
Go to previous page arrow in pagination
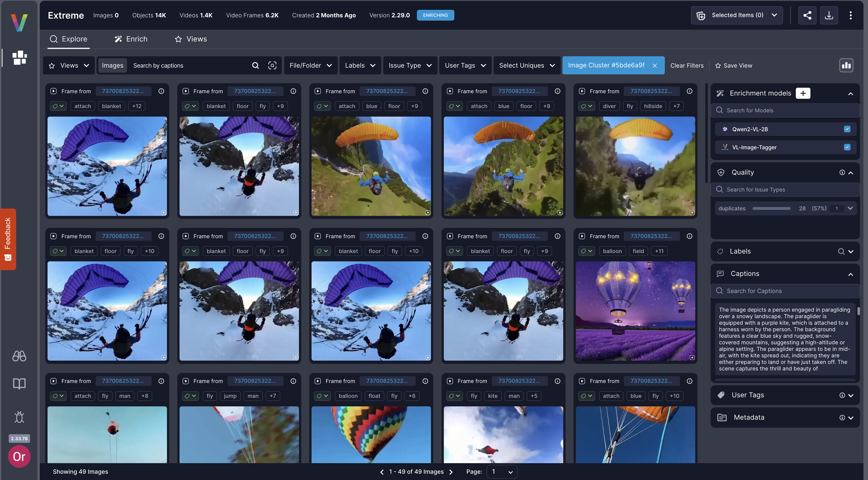(382, 472)
